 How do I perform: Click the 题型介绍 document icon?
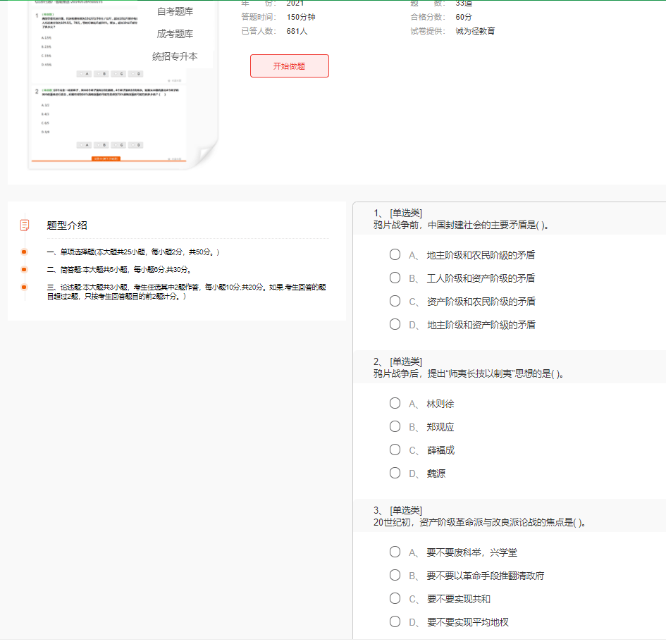click(25, 225)
